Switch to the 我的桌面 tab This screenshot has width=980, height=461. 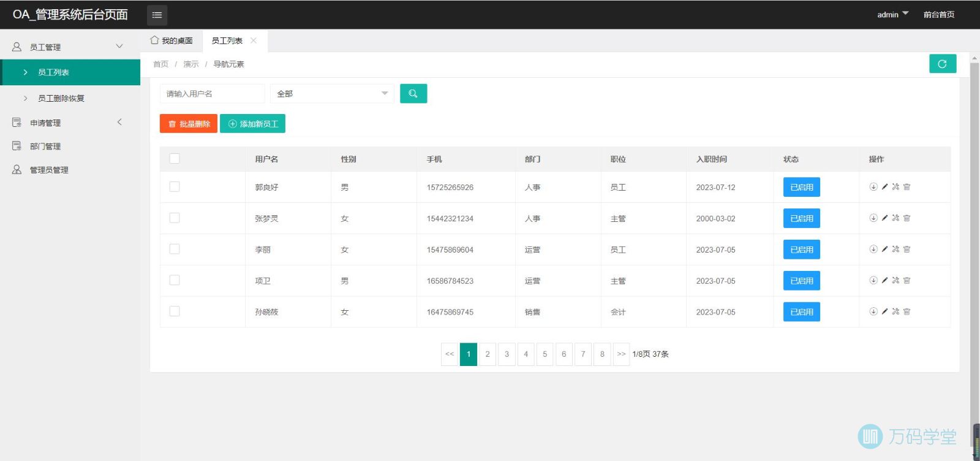click(x=171, y=40)
